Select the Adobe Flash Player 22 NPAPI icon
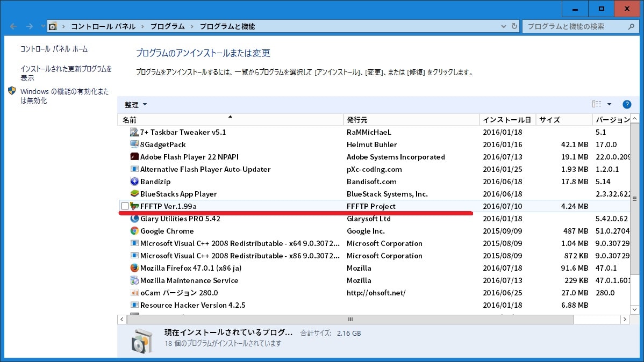The image size is (644, 362). point(134,156)
